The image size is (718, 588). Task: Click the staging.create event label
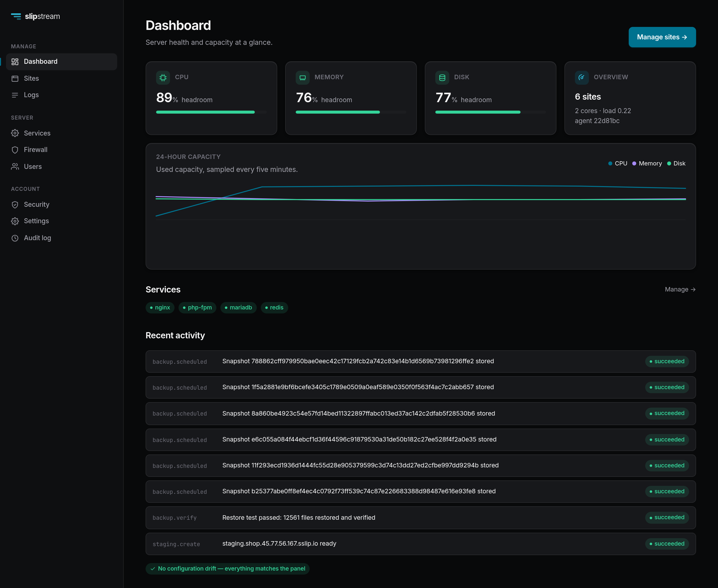pyautogui.click(x=176, y=544)
